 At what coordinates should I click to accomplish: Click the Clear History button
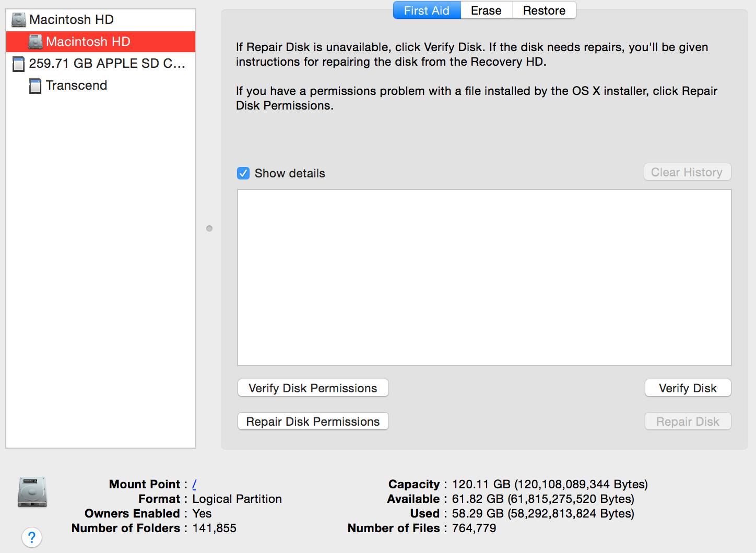[x=687, y=172]
